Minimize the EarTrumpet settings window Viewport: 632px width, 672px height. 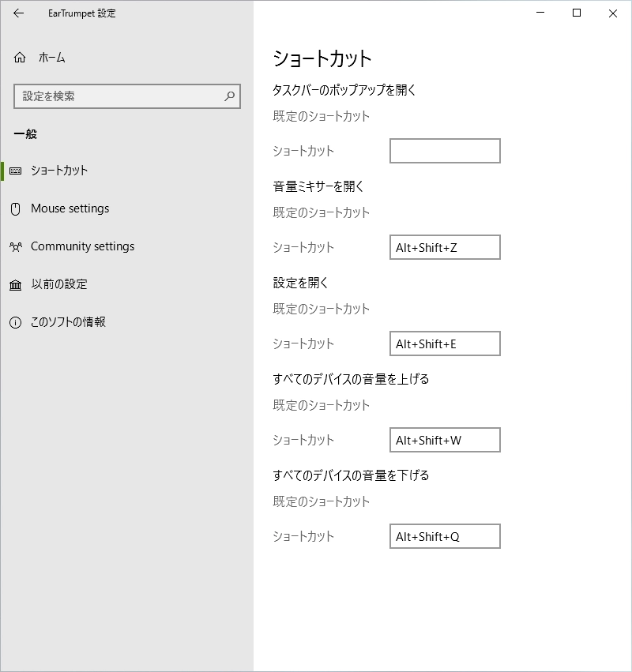coord(541,13)
